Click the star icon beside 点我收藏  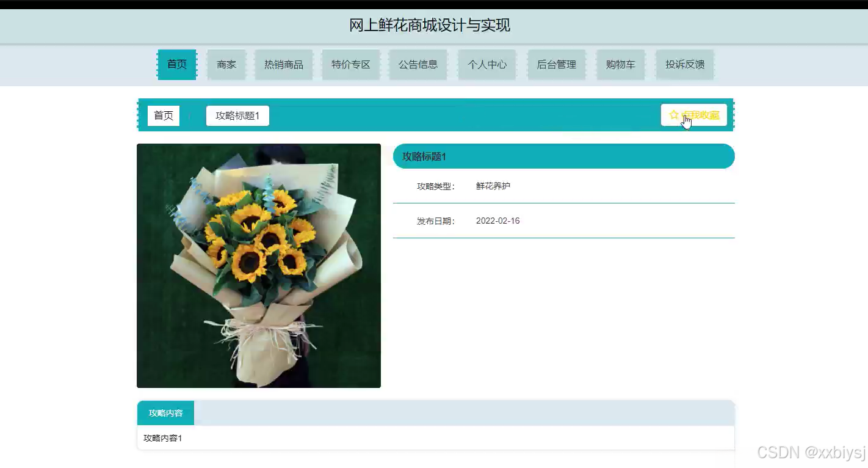[x=673, y=114]
